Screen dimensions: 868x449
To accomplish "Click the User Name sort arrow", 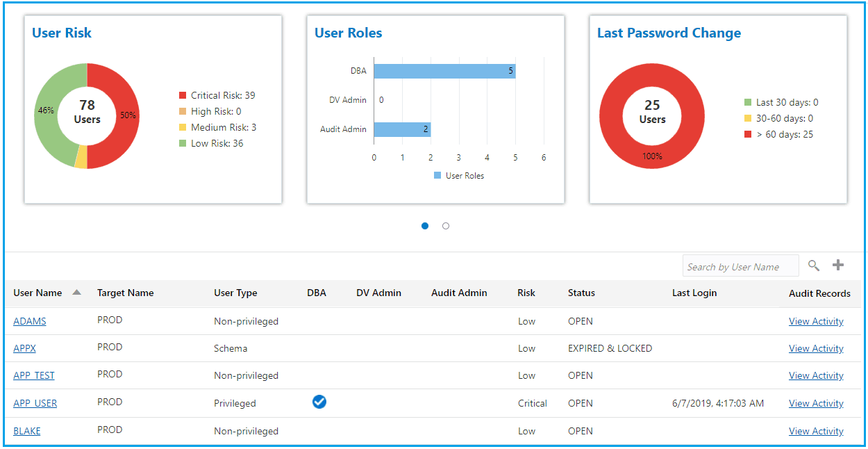I will [76, 293].
